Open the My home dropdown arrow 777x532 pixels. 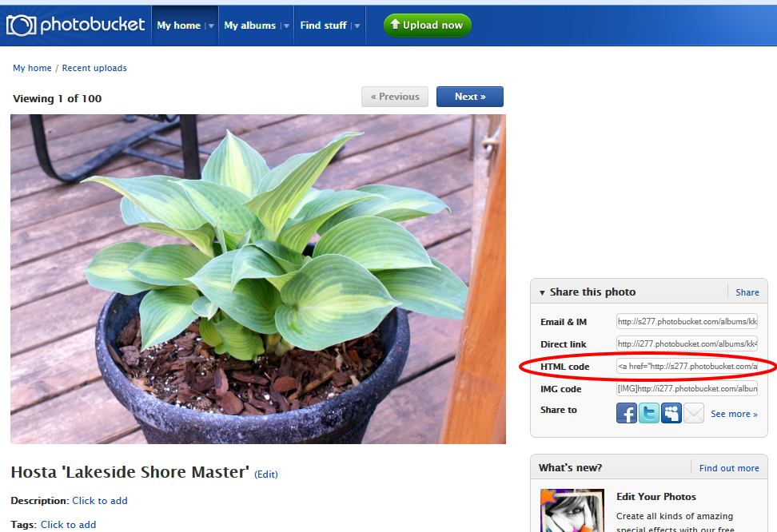pyautogui.click(x=211, y=26)
